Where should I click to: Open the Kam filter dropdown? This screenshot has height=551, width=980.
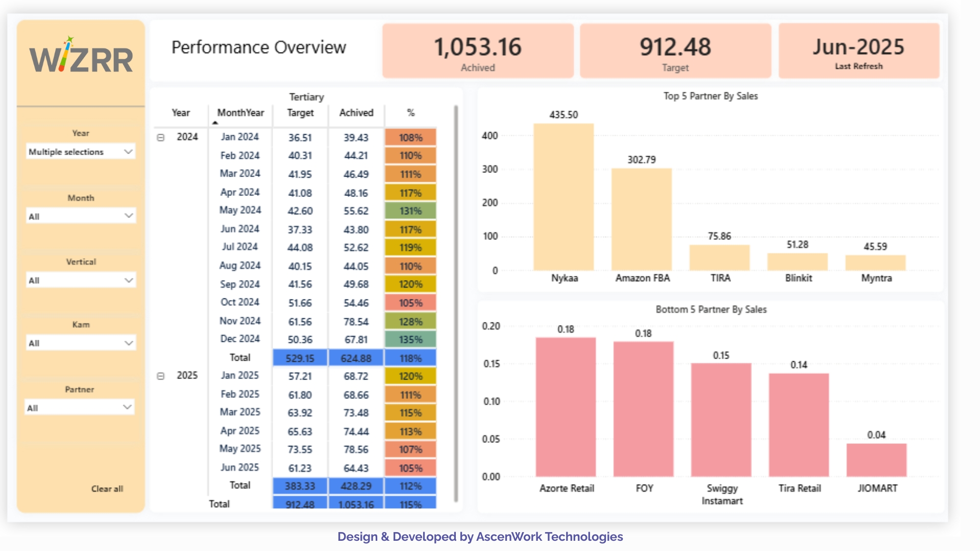click(x=81, y=343)
